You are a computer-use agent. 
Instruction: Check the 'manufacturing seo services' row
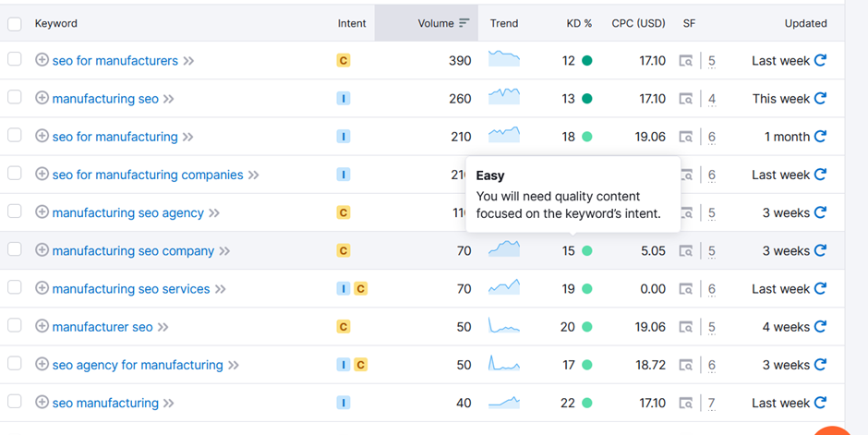15,287
